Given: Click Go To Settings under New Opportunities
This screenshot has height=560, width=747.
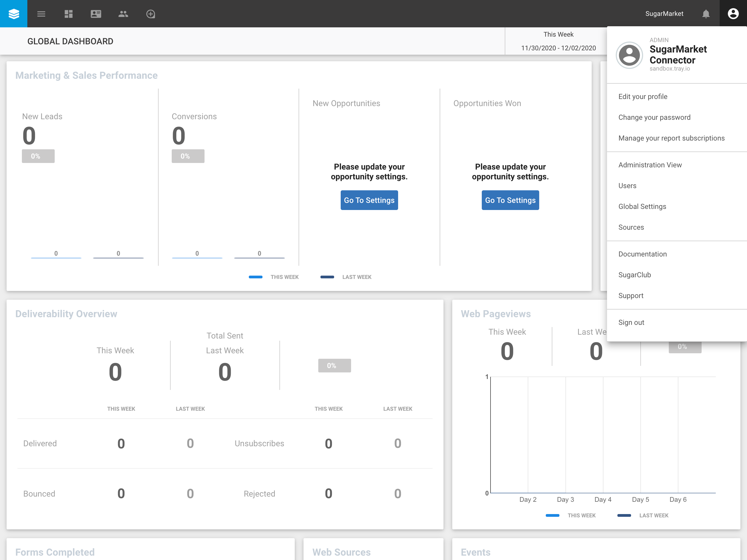Looking at the screenshot, I should pos(369,200).
